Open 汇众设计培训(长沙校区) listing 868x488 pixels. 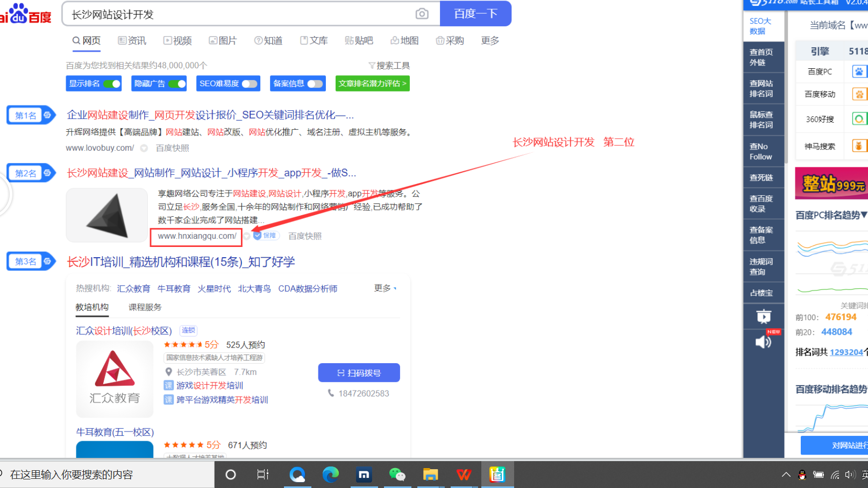coord(124,331)
